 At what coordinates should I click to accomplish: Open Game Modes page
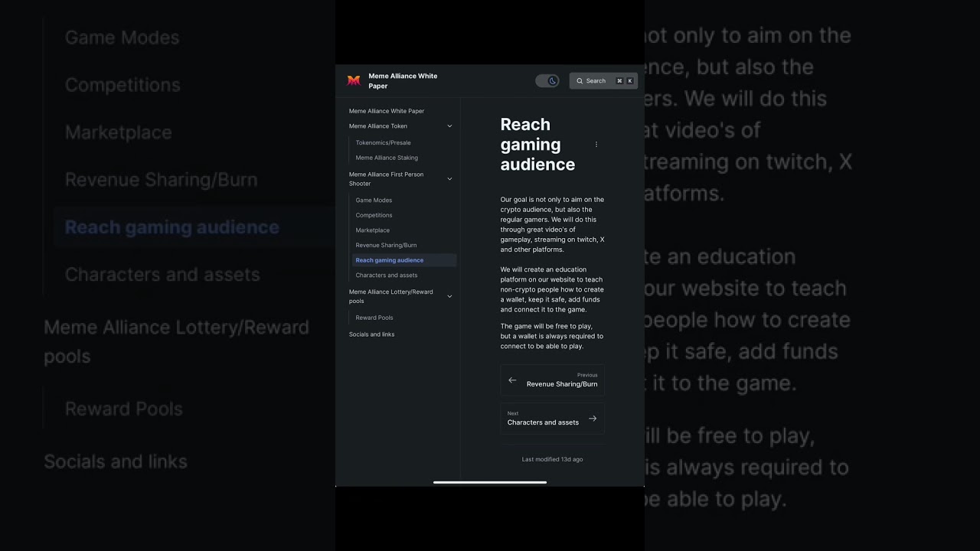click(374, 201)
